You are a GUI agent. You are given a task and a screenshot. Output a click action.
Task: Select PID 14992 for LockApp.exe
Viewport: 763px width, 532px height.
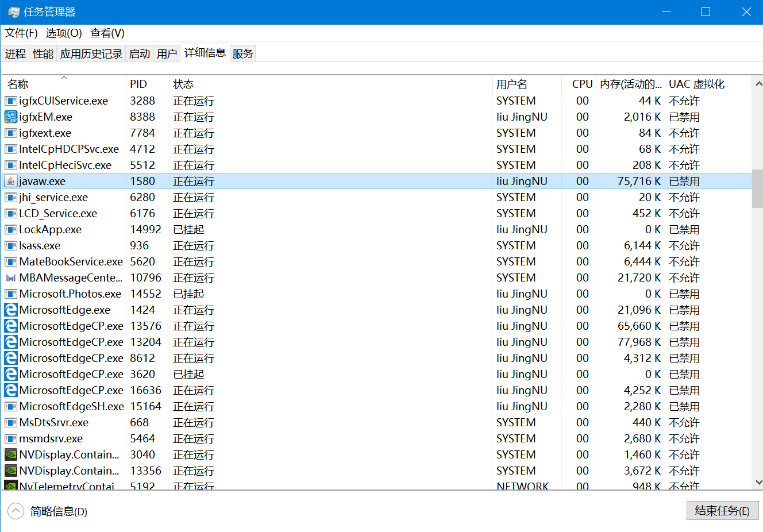[x=146, y=230]
